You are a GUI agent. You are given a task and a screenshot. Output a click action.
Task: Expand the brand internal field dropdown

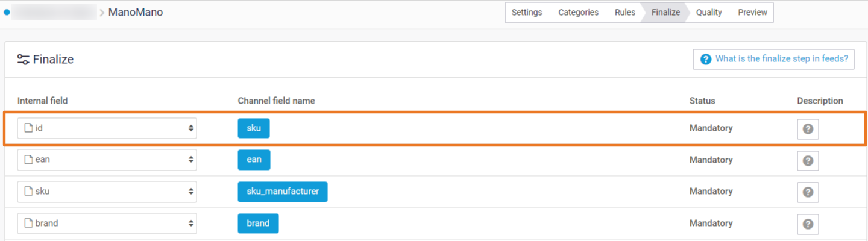click(107, 223)
